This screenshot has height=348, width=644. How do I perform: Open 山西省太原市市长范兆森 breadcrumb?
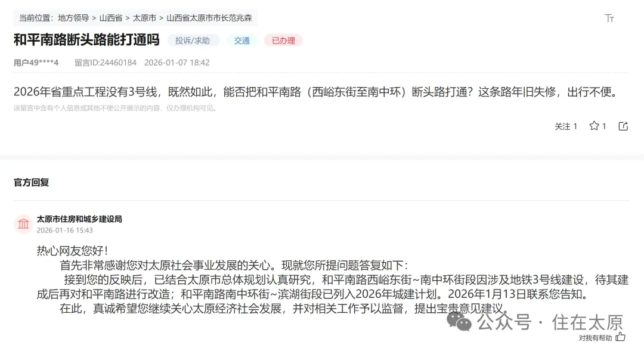pos(209,18)
